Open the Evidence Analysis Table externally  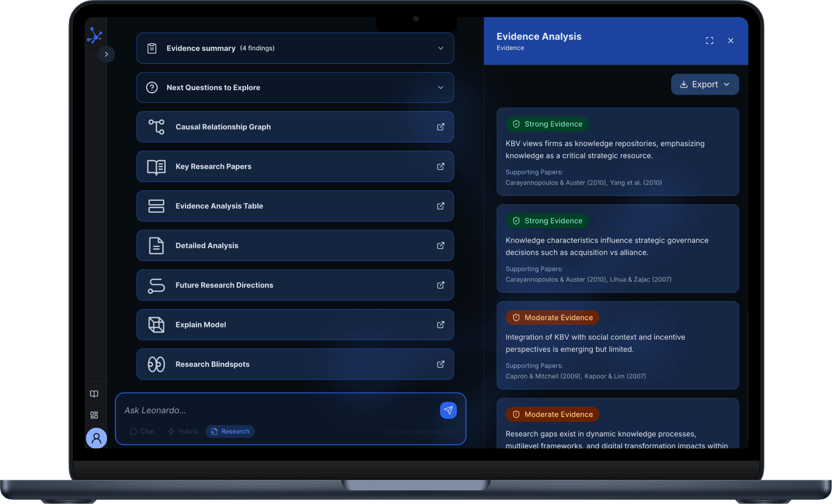tap(440, 206)
